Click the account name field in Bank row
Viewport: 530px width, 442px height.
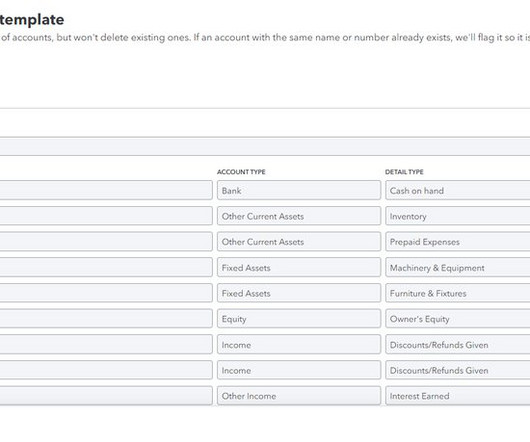coord(106,190)
